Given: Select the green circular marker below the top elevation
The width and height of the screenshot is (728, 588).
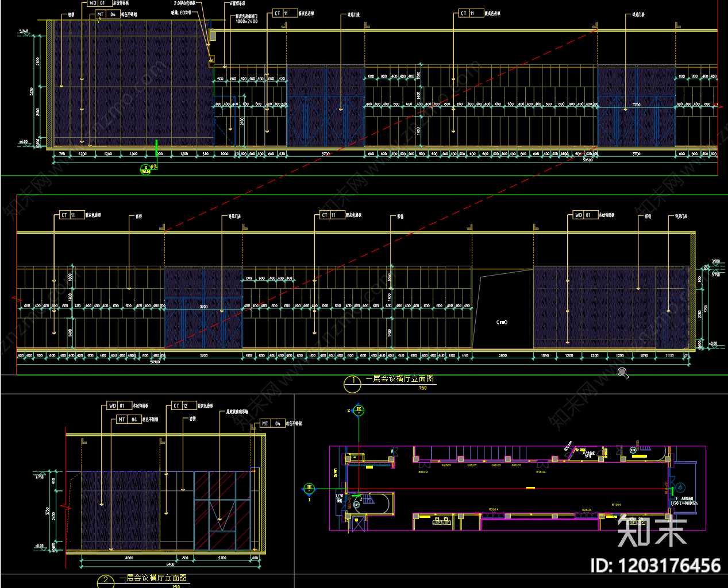Looking at the screenshot, I should point(145,169).
